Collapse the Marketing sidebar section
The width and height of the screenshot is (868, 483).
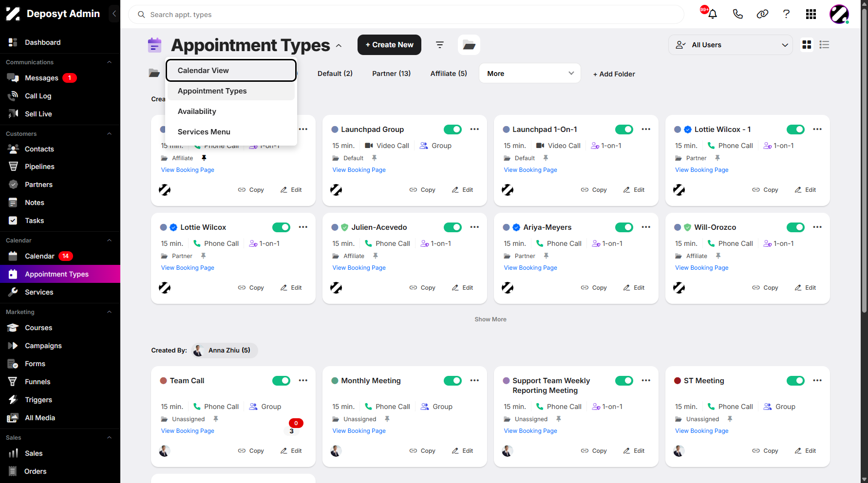click(109, 312)
